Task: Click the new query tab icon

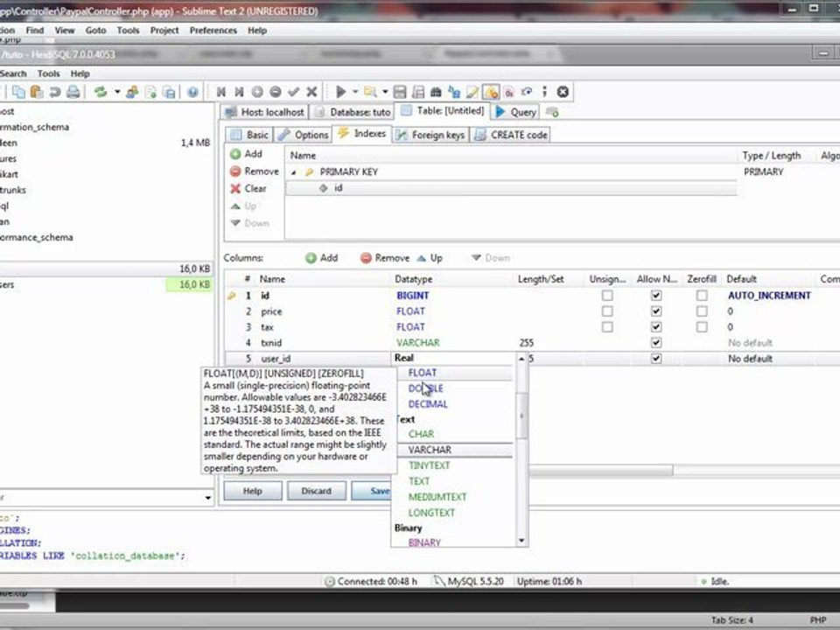Action: (552, 112)
